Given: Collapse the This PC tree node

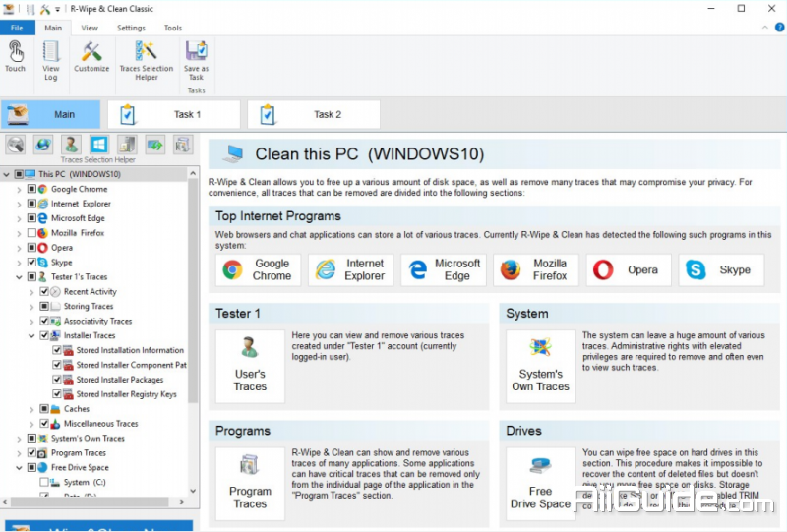Looking at the screenshot, I should pyautogui.click(x=7, y=175).
